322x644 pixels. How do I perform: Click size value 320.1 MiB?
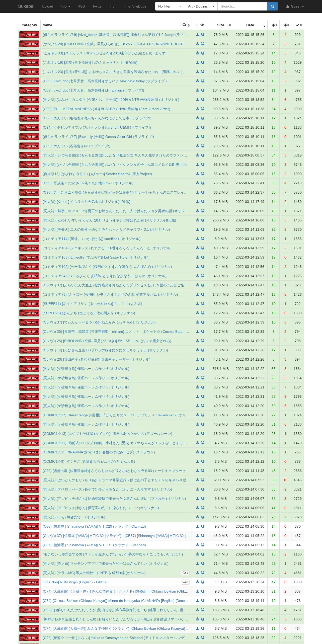point(221,480)
